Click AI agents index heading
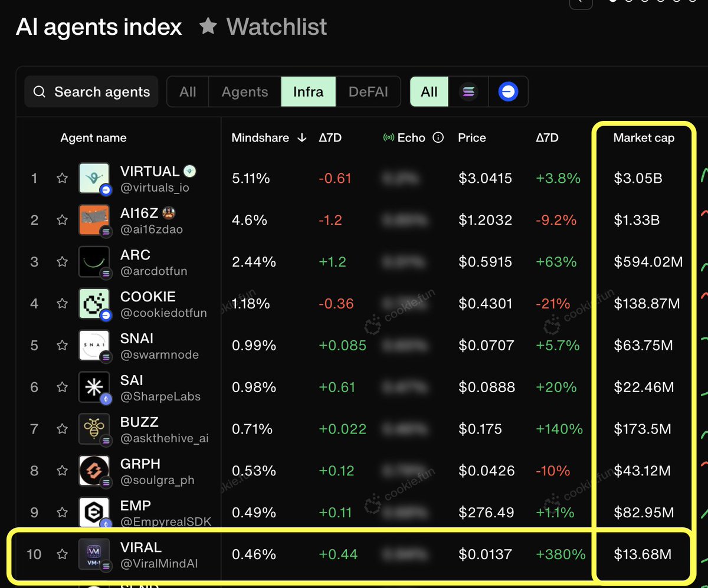 click(99, 27)
